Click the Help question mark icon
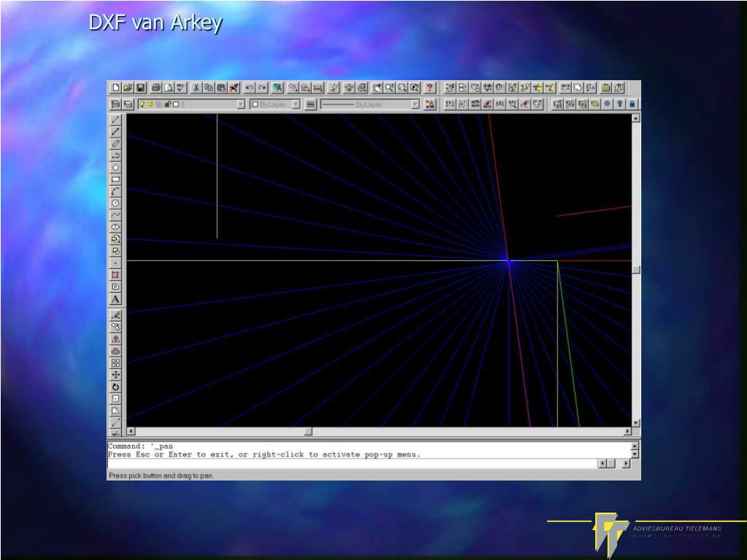 (x=430, y=87)
